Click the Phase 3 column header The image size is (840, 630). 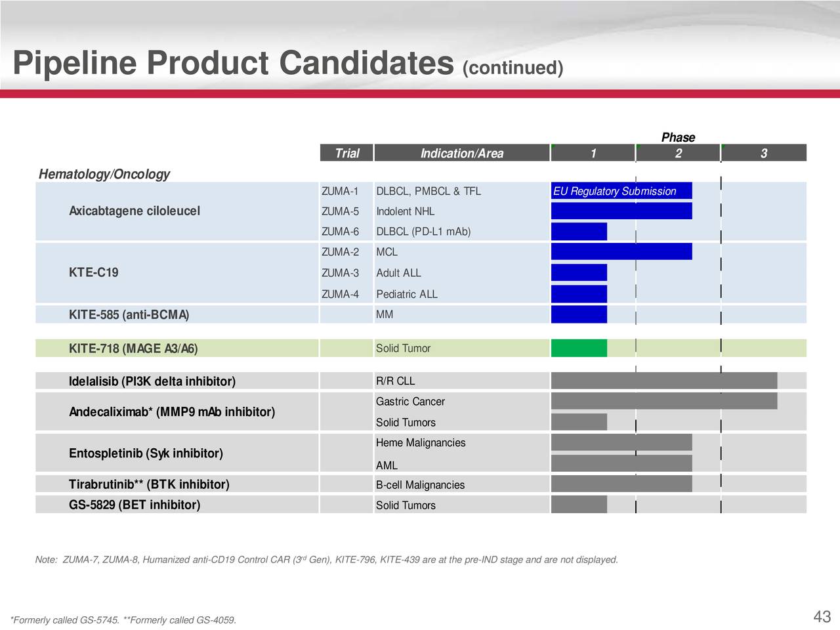pyautogui.click(x=764, y=153)
